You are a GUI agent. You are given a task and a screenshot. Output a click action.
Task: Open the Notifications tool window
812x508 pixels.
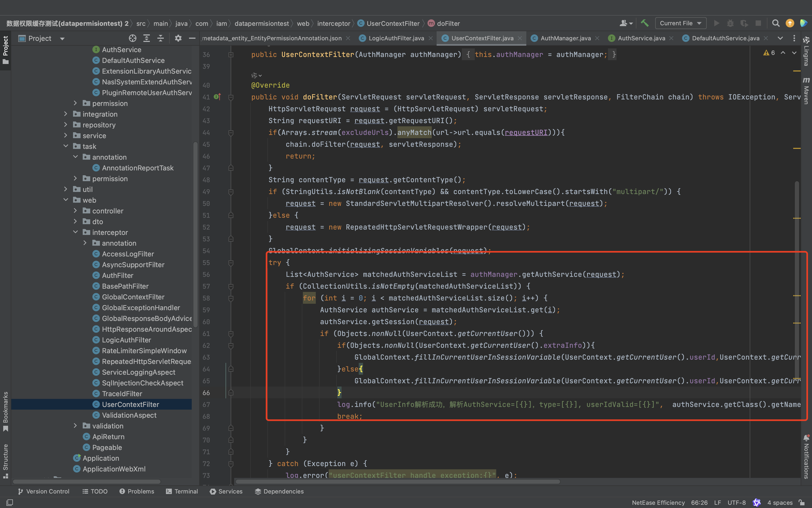(x=806, y=456)
